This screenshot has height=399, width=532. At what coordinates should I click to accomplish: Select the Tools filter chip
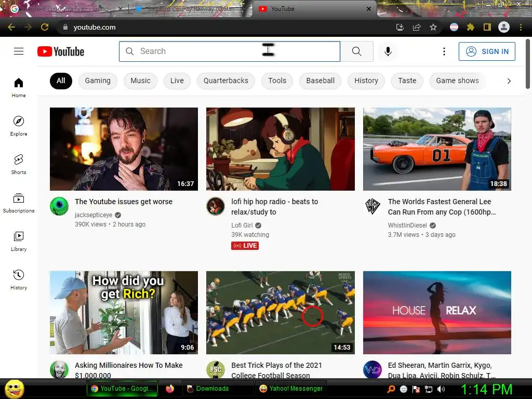[277, 81]
